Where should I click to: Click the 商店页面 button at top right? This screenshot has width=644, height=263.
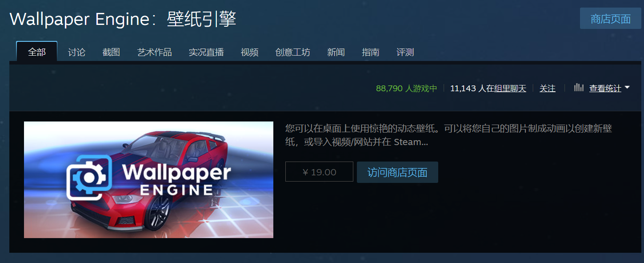tap(611, 19)
